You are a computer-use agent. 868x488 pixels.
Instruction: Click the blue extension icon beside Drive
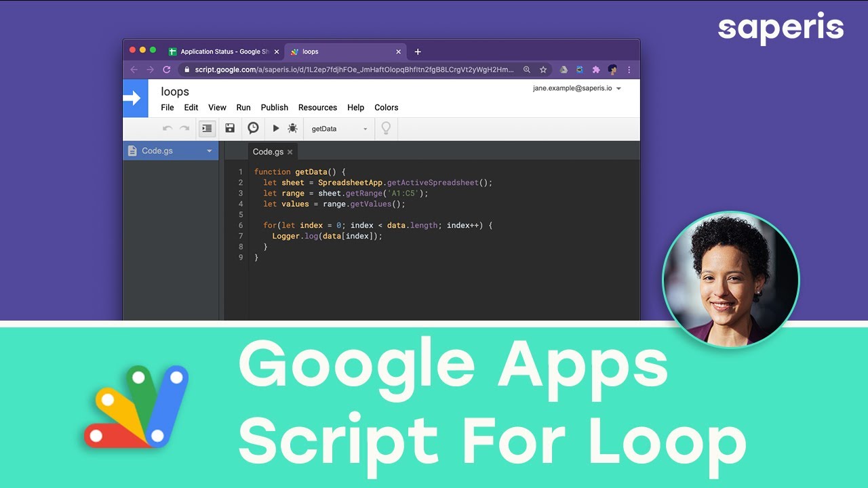point(580,69)
